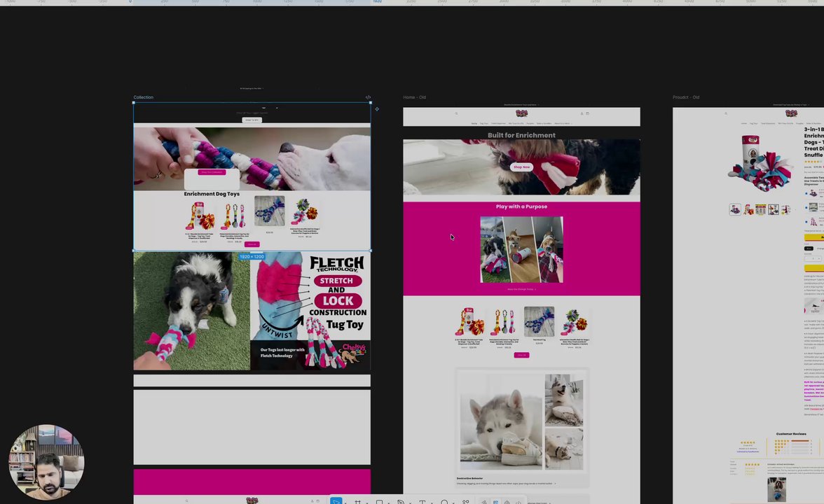824x504 pixels.
Task: Click the Customer Reviews heading in Product frame
Action: click(791, 434)
